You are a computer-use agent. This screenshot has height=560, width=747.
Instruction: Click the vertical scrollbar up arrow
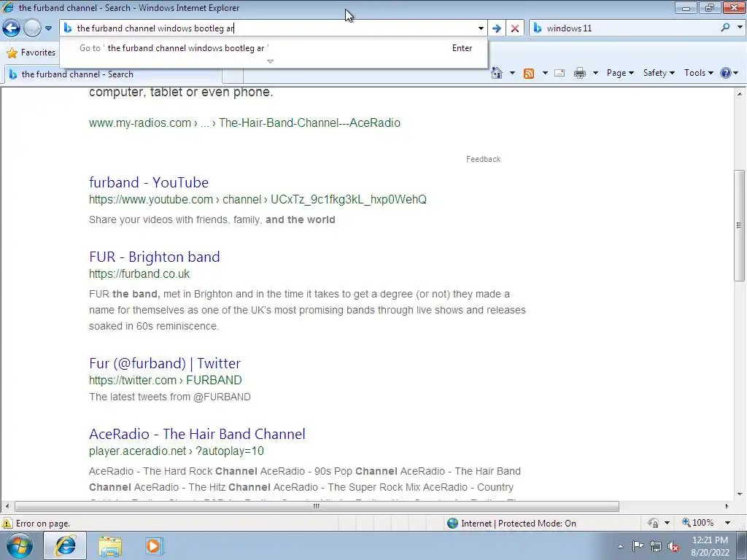[740, 94]
